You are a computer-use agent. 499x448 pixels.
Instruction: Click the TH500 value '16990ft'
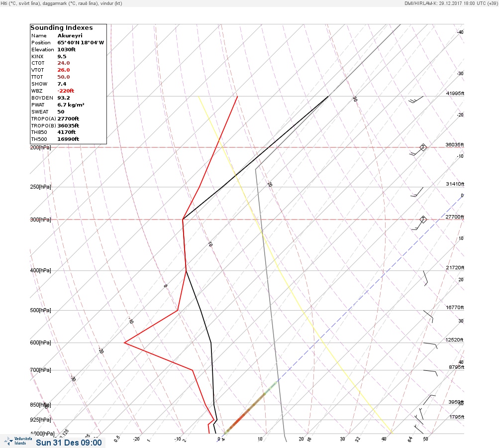click(x=68, y=139)
